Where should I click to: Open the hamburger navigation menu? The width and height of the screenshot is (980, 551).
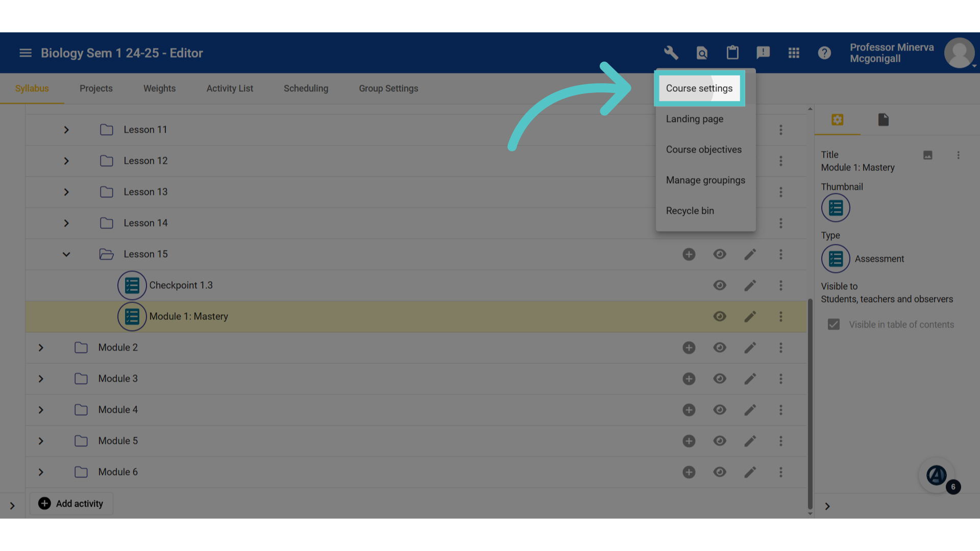(26, 53)
